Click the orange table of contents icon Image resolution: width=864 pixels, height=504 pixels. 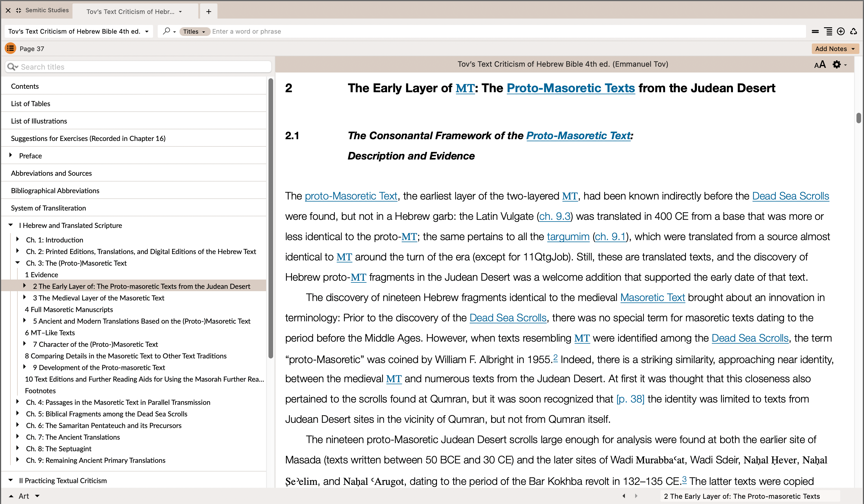[x=10, y=48]
